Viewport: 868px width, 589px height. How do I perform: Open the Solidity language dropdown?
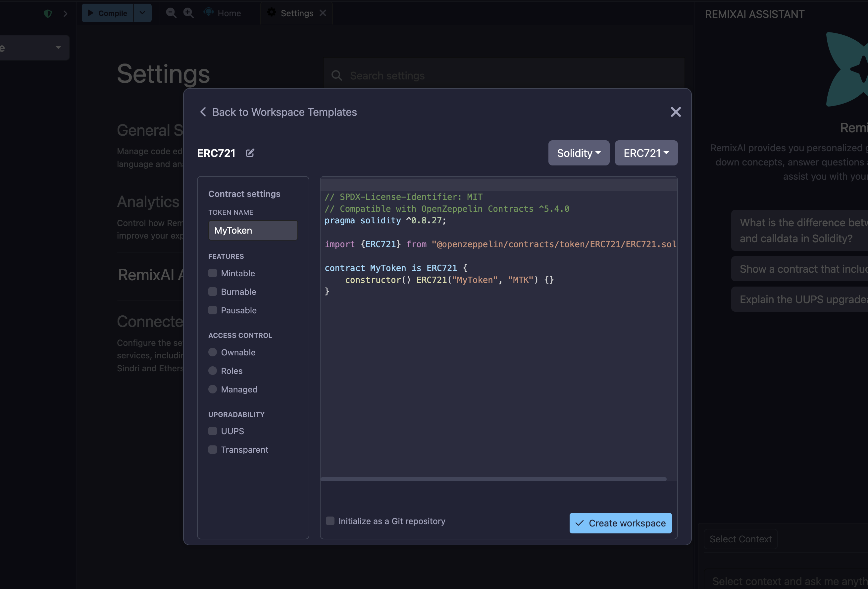coord(579,153)
